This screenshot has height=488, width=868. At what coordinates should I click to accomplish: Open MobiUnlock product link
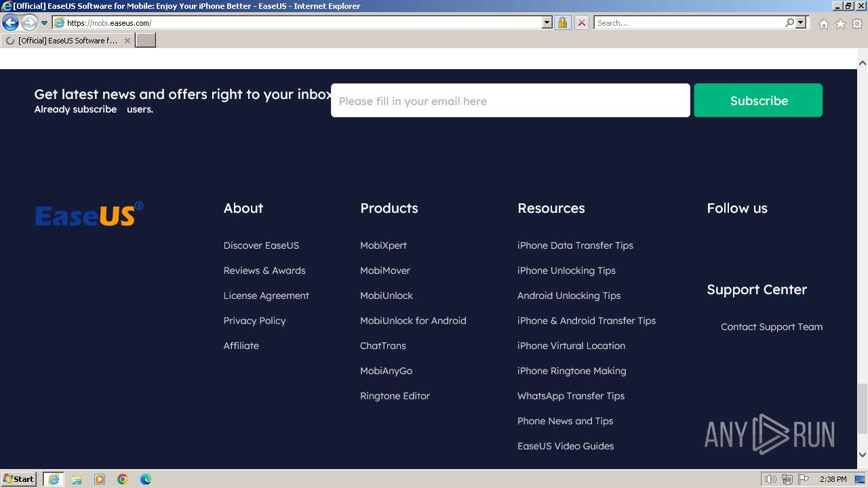[387, 296]
